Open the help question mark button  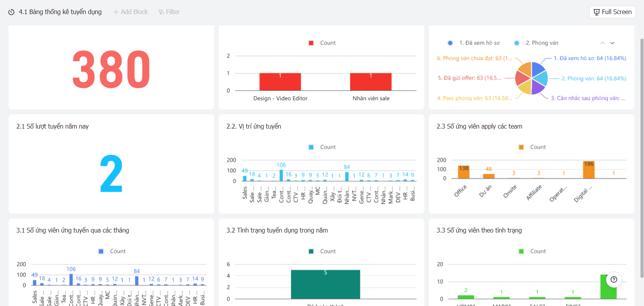(614, 279)
